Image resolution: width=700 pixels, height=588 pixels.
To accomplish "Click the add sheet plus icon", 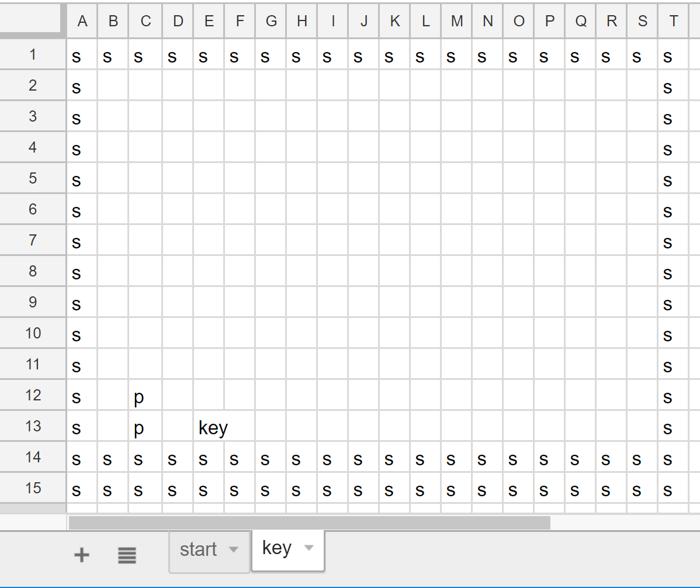I will point(82,555).
